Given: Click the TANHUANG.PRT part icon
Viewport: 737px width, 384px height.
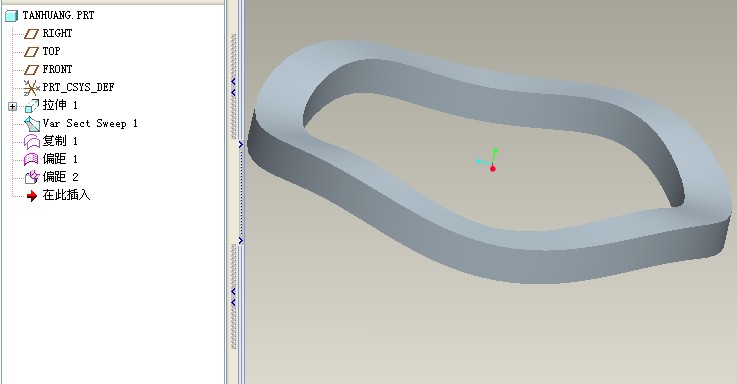Looking at the screenshot, I should pyautogui.click(x=11, y=16).
